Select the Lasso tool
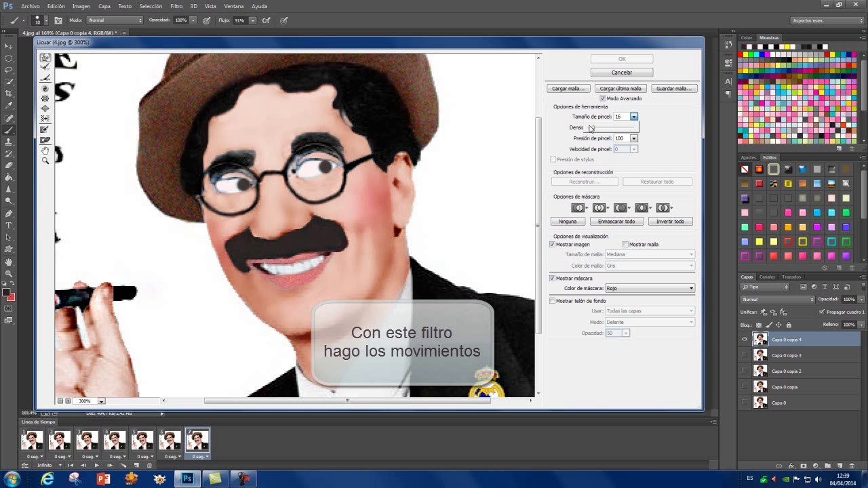The image size is (868, 488). pyautogui.click(x=9, y=70)
